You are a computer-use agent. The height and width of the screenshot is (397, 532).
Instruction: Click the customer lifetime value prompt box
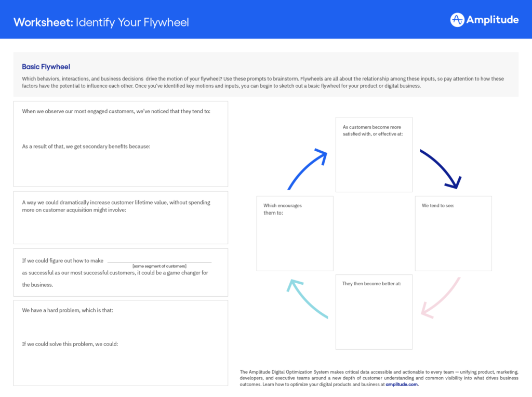click(121, 217)
